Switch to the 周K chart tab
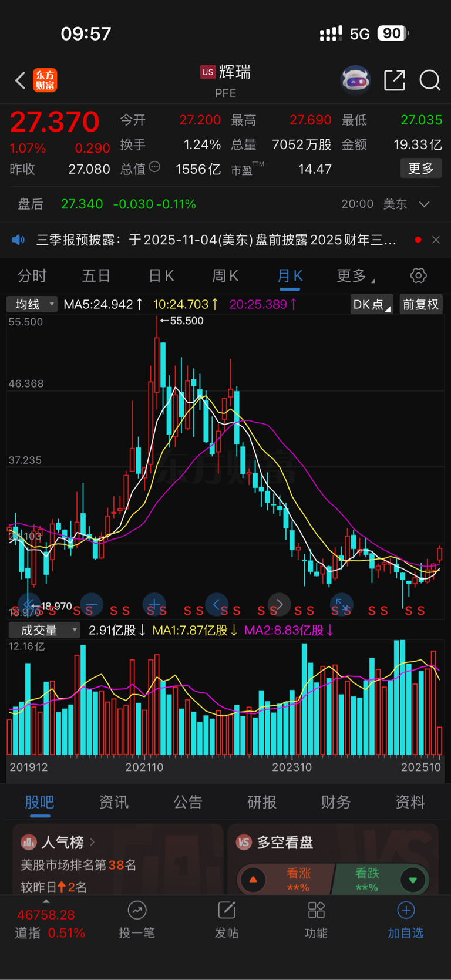Viewport: 451px width, 980px height. [225, 275]
